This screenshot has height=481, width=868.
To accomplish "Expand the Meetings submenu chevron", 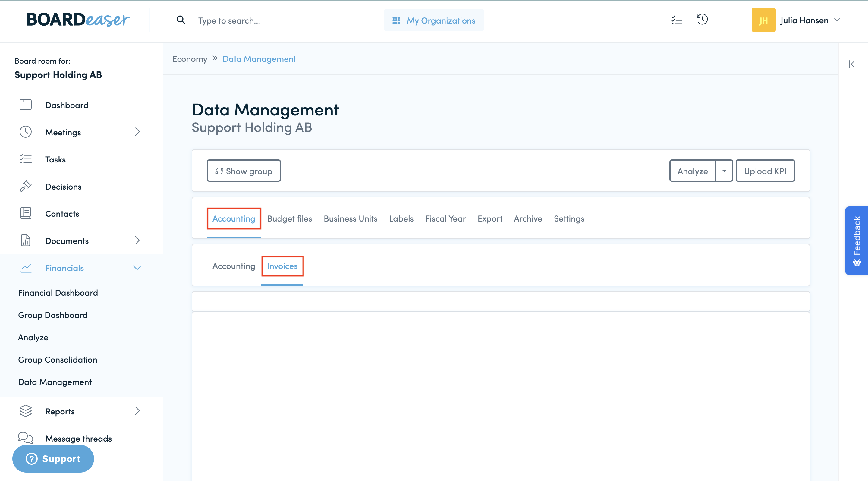I will tap(137, 132).
